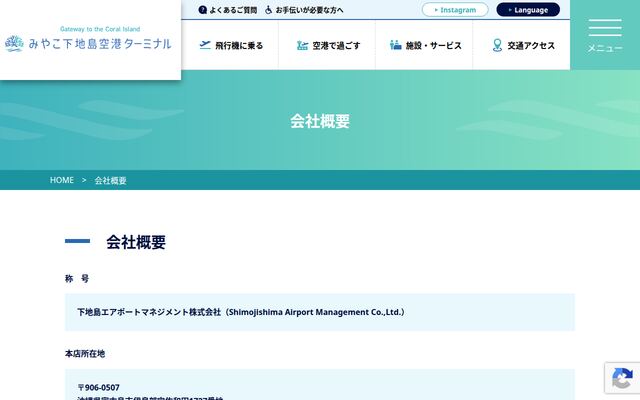Click the airport lounge seat icon

coord(302,45)
